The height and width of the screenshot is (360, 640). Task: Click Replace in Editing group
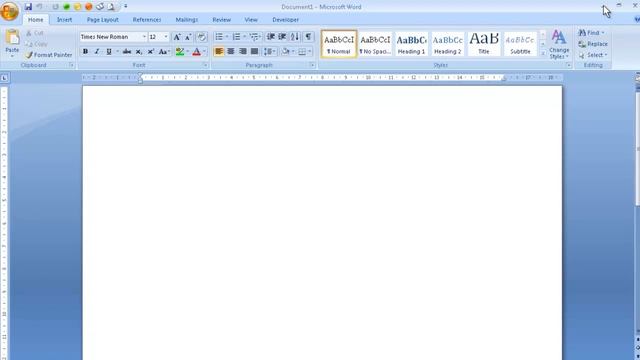pyautogui.click(x=593, y=44)
